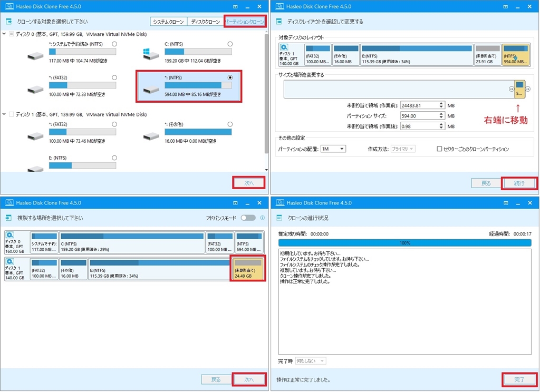540x392 pixels.
Task: Select Disk 1 FAT32 73.46 MB free radio button
Action: [x=114, y=124]
